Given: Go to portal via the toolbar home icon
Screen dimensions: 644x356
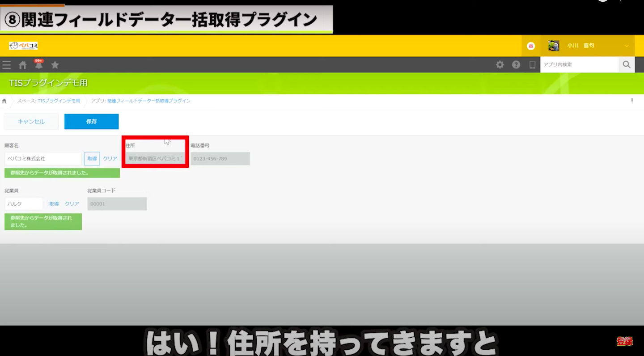Looking at the screenshot, I should [x=23, y=65].
